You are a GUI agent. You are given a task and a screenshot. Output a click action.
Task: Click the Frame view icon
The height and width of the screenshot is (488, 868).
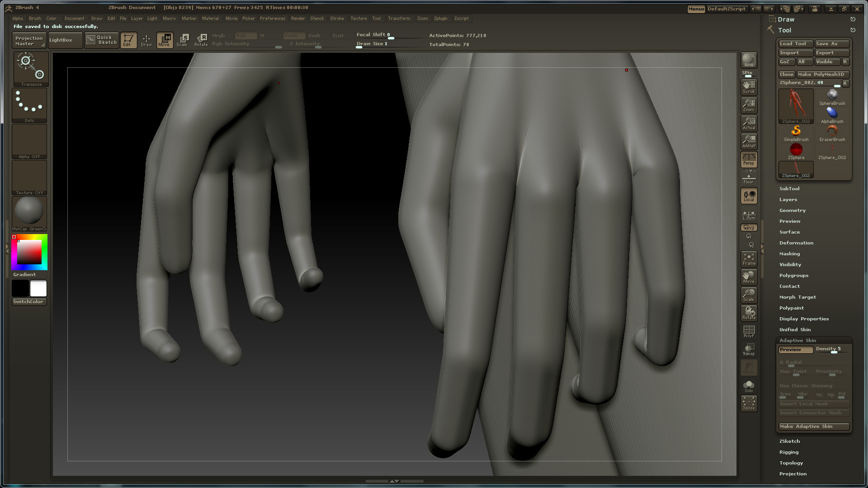pos(749,259)
